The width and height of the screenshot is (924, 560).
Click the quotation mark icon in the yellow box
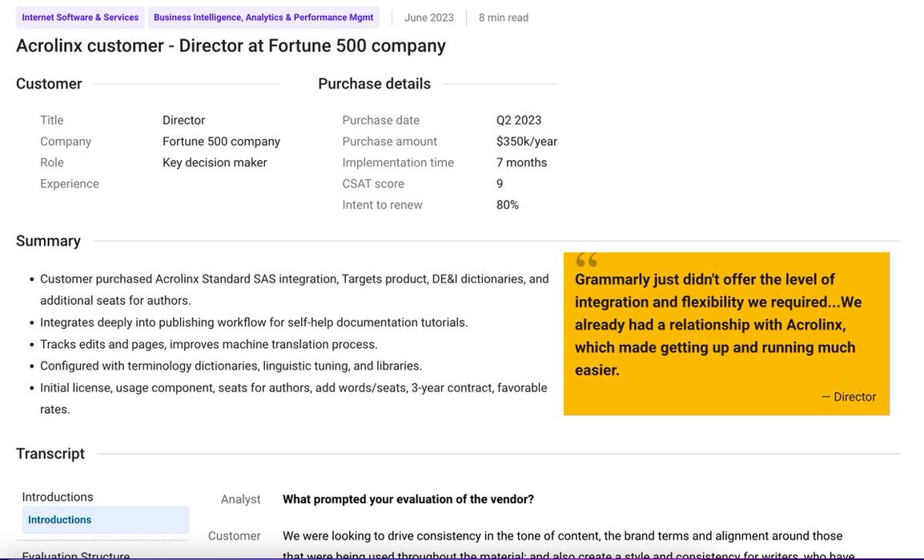587,260
